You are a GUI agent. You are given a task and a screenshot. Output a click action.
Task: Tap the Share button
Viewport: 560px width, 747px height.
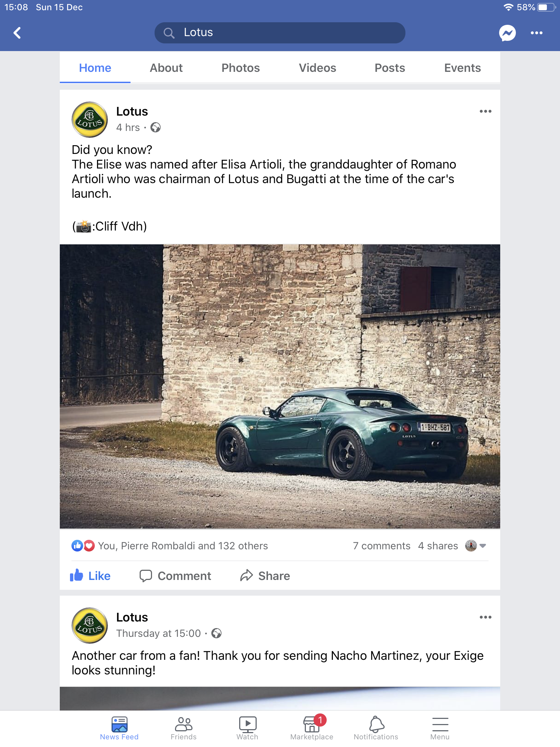[x=265, y=576]
